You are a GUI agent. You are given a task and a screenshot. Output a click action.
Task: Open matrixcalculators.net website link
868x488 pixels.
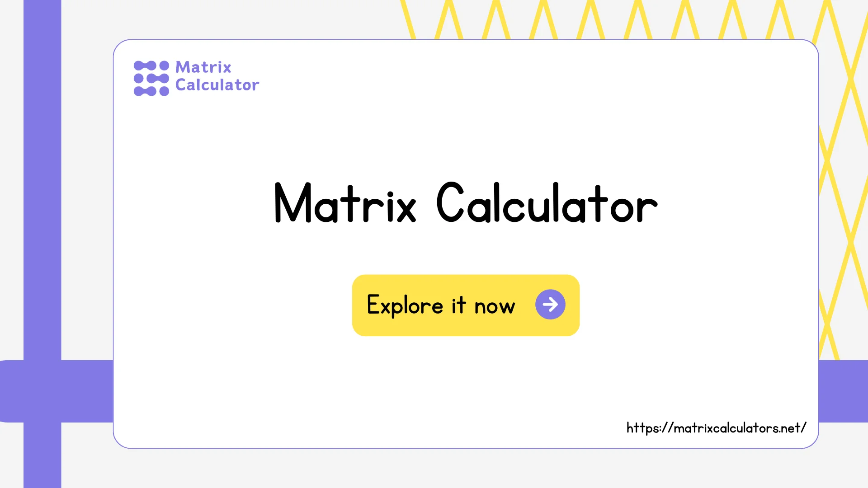(715, 428)
